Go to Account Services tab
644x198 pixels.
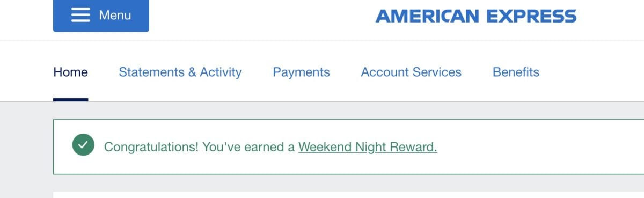(411, 72)
